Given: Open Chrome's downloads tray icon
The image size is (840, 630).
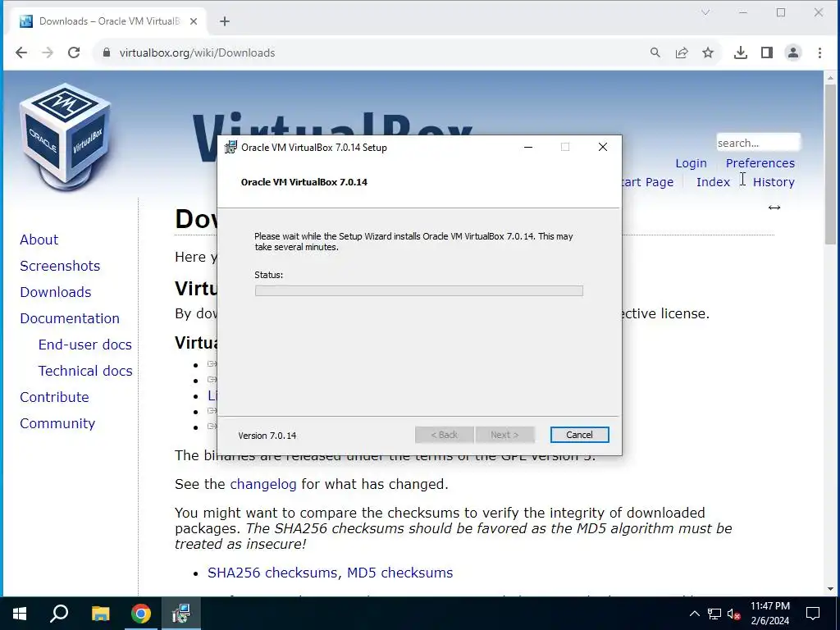Looking at the screenshot, I should (x=741, y=52).
